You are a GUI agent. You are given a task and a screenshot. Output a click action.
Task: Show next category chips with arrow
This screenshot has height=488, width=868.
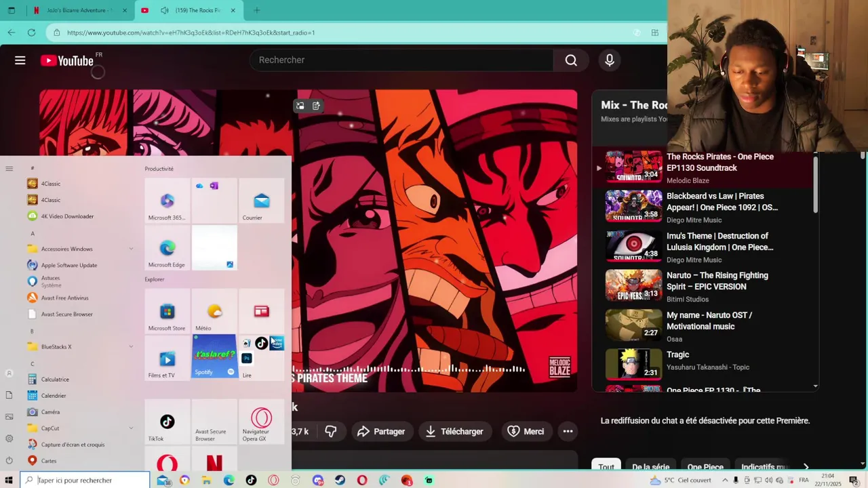806,467
